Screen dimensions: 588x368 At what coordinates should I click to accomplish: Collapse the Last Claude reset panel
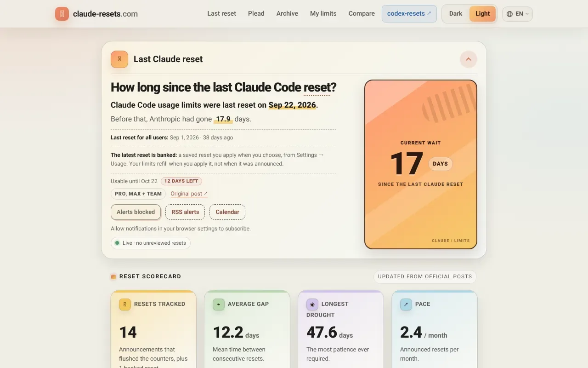469,59
